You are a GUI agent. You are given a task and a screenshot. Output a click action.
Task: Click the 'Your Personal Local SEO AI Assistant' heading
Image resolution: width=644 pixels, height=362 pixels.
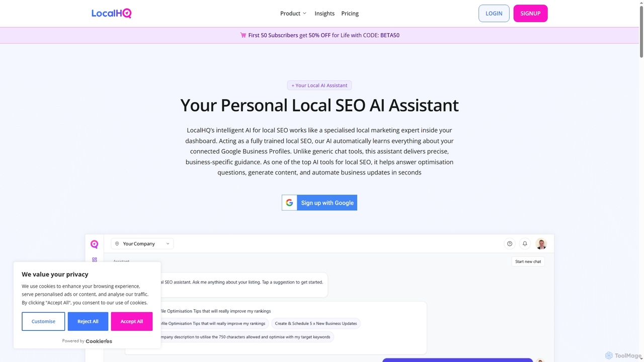coord(319,105)
